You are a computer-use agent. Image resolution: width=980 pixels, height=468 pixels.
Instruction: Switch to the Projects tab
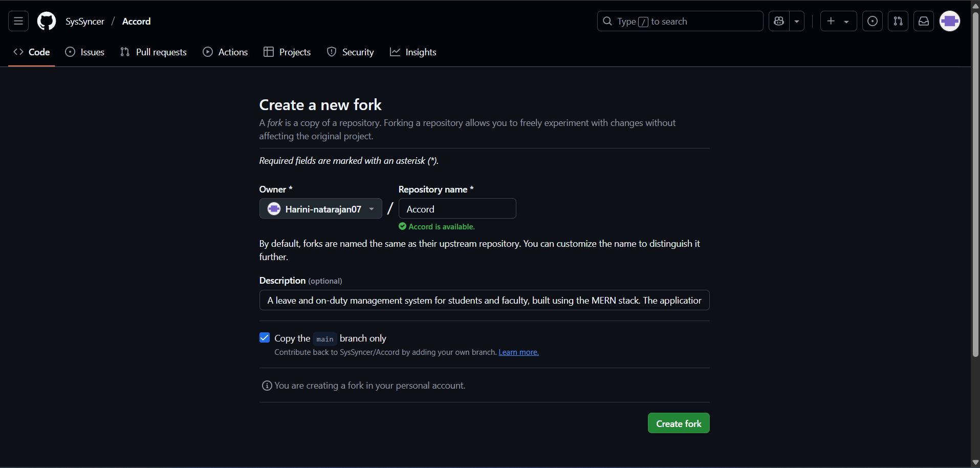[287, 52]
